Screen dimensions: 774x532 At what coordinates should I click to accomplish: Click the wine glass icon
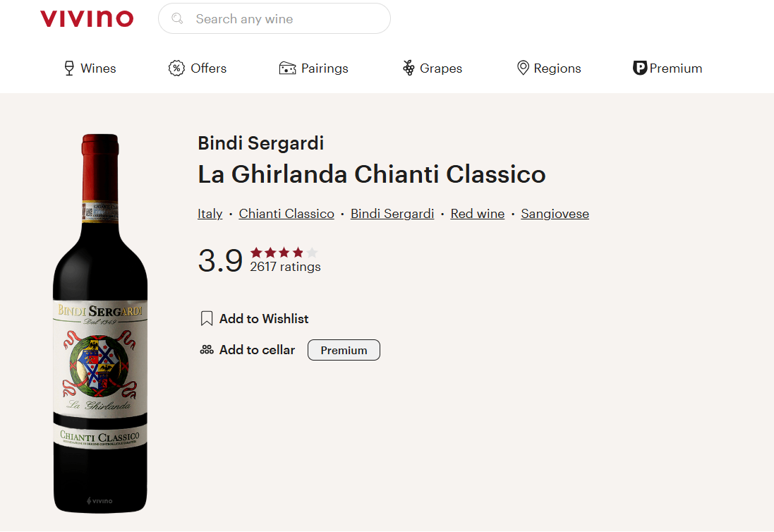click(x=69, y=68)
